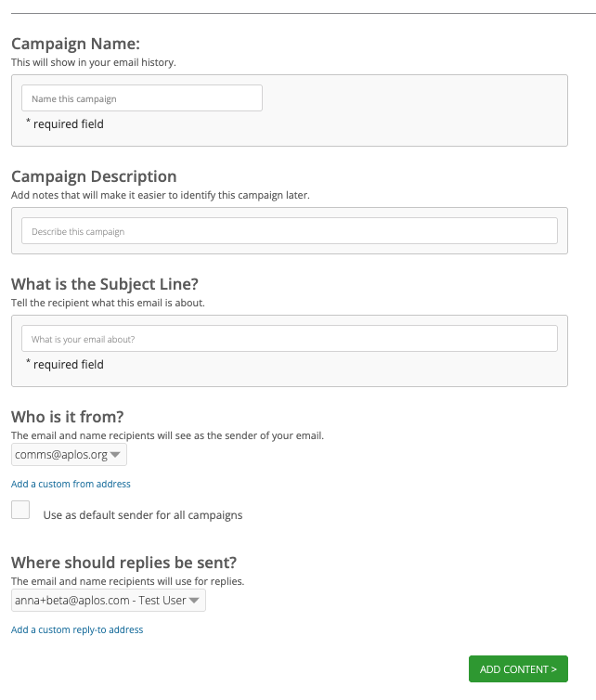Image resolution: width=596 pixels, height=700 pixels.
Task: Enable the default sender checkbox
Action: pos(20,510)
